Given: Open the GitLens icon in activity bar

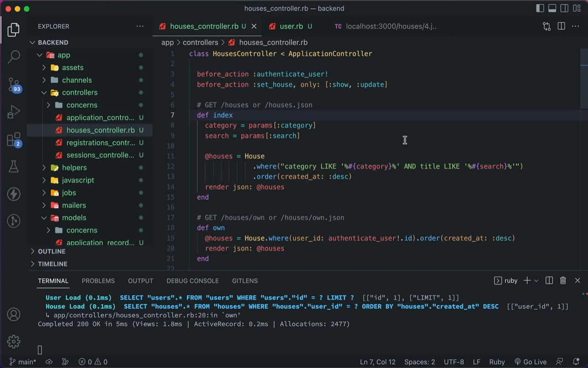Looking at the screenshot, I should 14,221.
